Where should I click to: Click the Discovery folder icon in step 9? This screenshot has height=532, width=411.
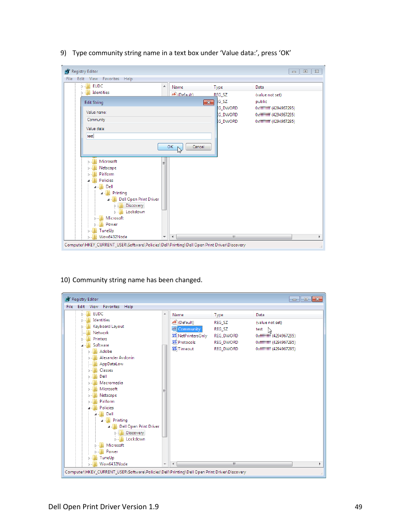click(121, 205)
